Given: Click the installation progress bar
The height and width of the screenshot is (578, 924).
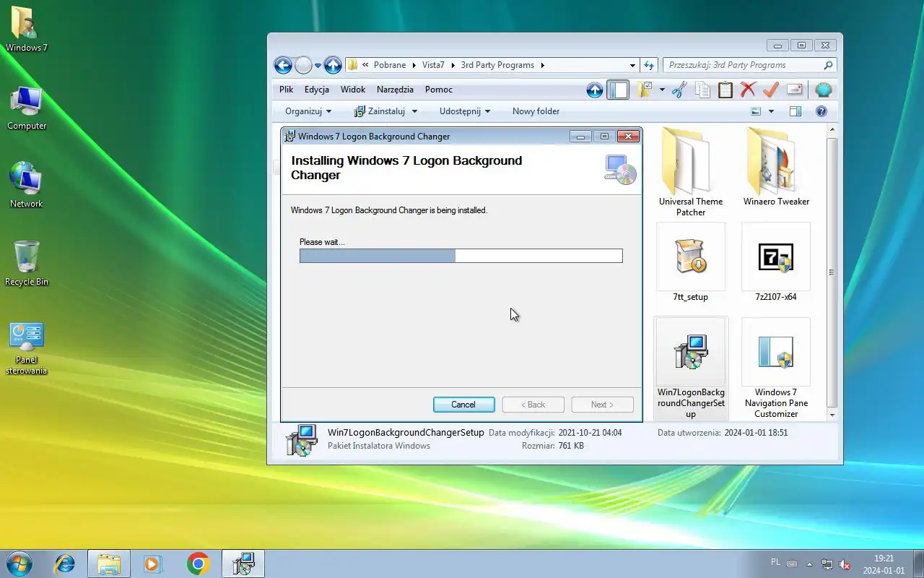Looking at the screenshot, I should [x=461, y=256].
